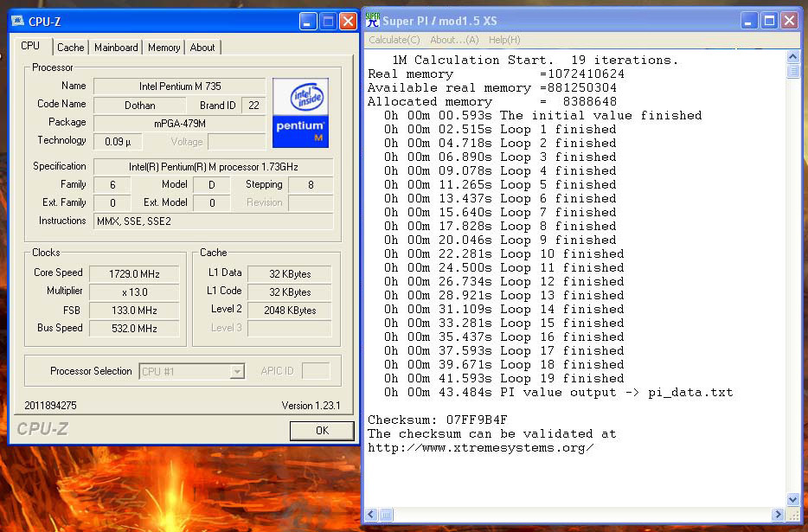The height and width of the screenshot is (532, 808).
Task: Click the 'Loop 10 finished' line
Action: pyautogui.click(x=504, y=253)
